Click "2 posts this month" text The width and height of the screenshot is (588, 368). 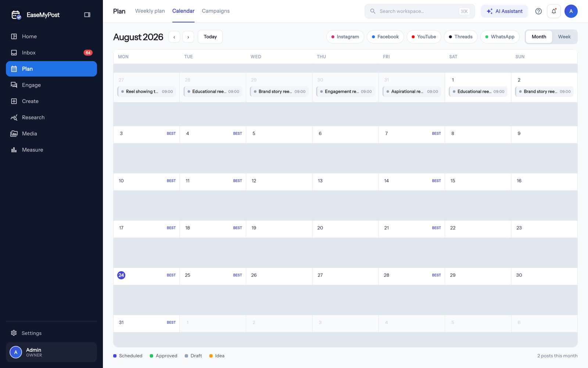557,356
